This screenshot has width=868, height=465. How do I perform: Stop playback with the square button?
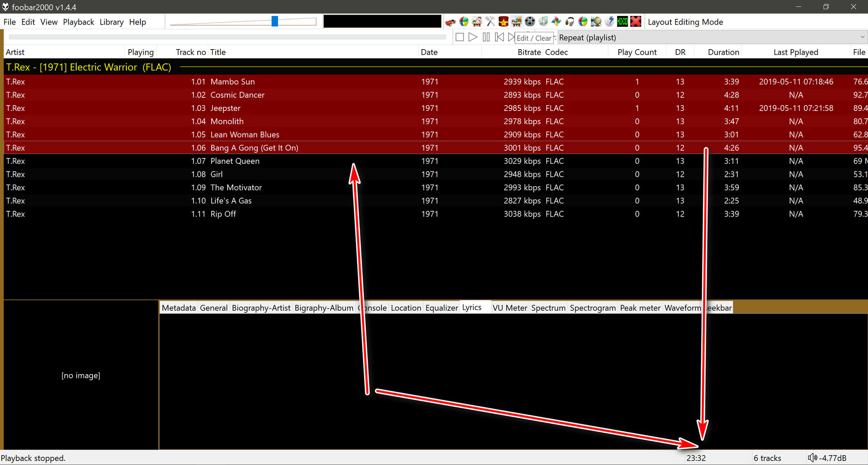click(x=460, y=37)
